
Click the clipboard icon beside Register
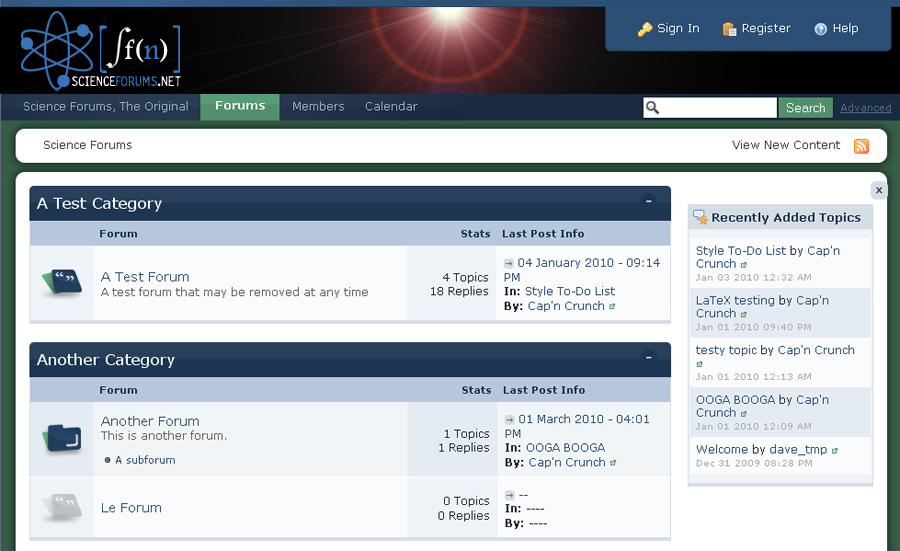(730, 29)
